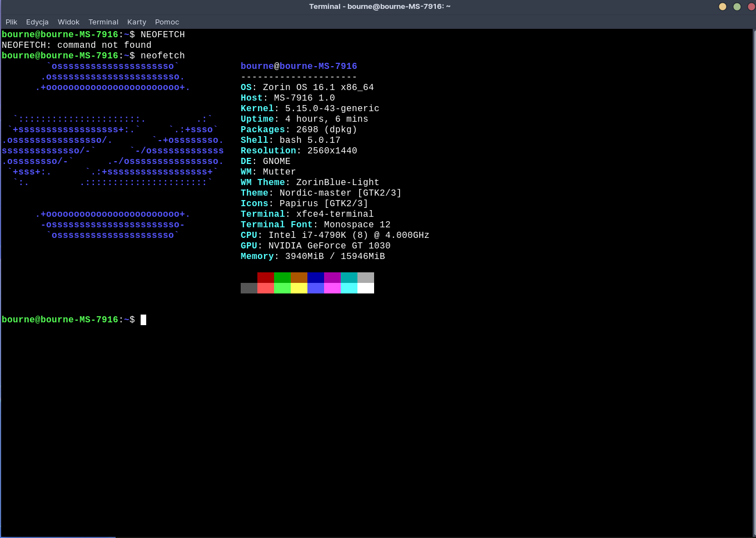Open the Widok menu

(x=68, y=22)
